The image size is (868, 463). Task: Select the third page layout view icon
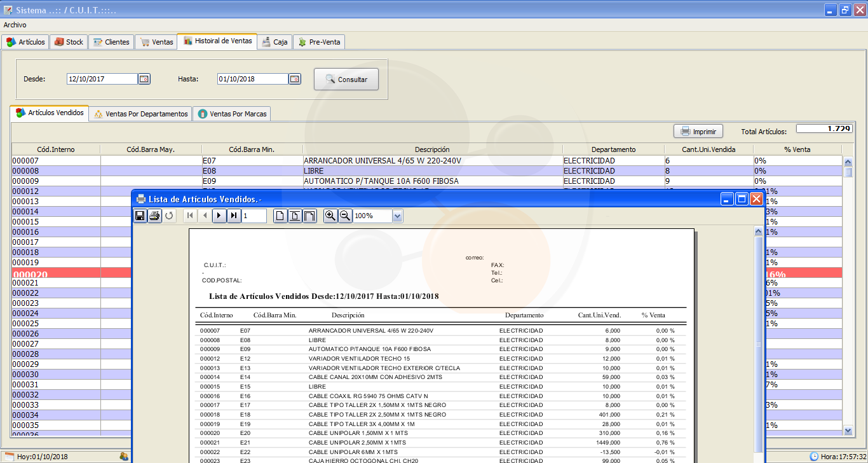coord(309,216)
